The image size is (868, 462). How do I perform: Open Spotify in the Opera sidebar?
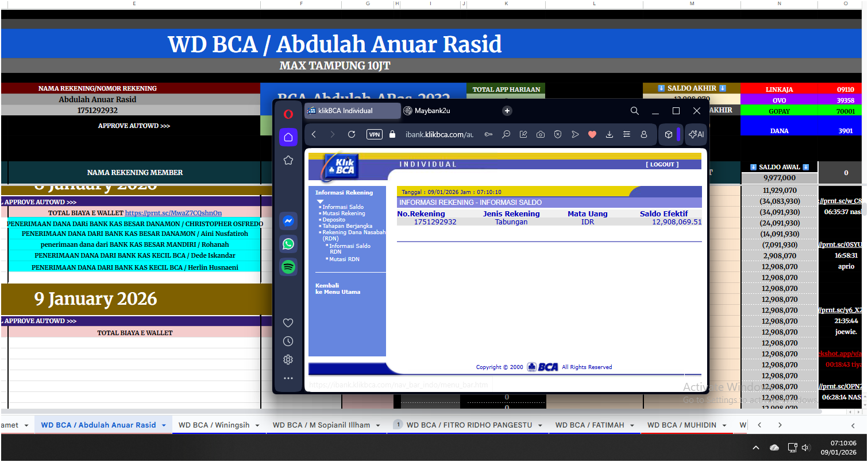(x=288, y=267)
